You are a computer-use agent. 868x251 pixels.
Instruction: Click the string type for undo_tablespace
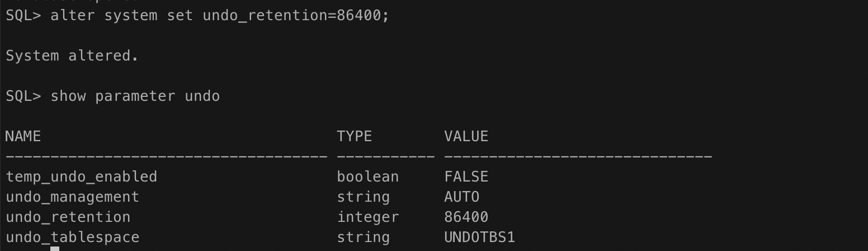click(363, 238)
